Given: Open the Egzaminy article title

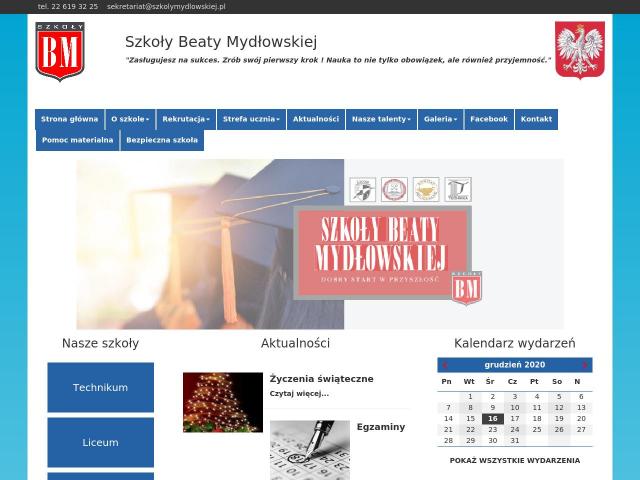Looking at the screenshot, I should [381, 427].
